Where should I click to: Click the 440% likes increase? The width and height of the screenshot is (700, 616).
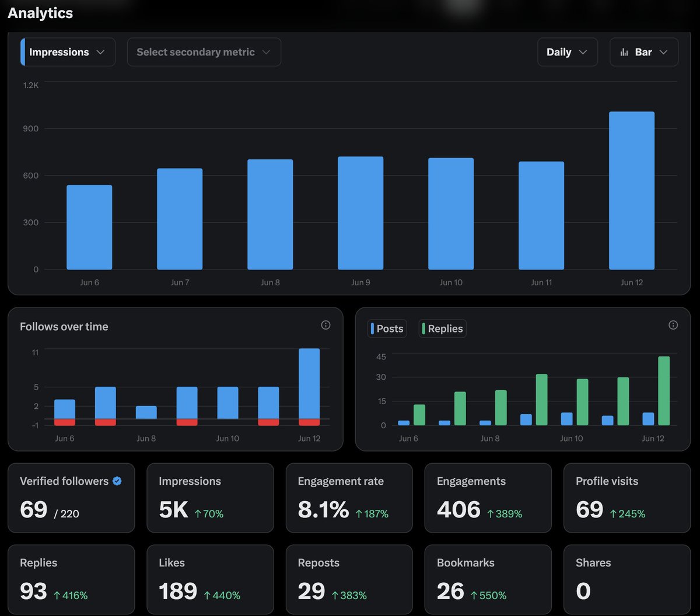[222, 596]
